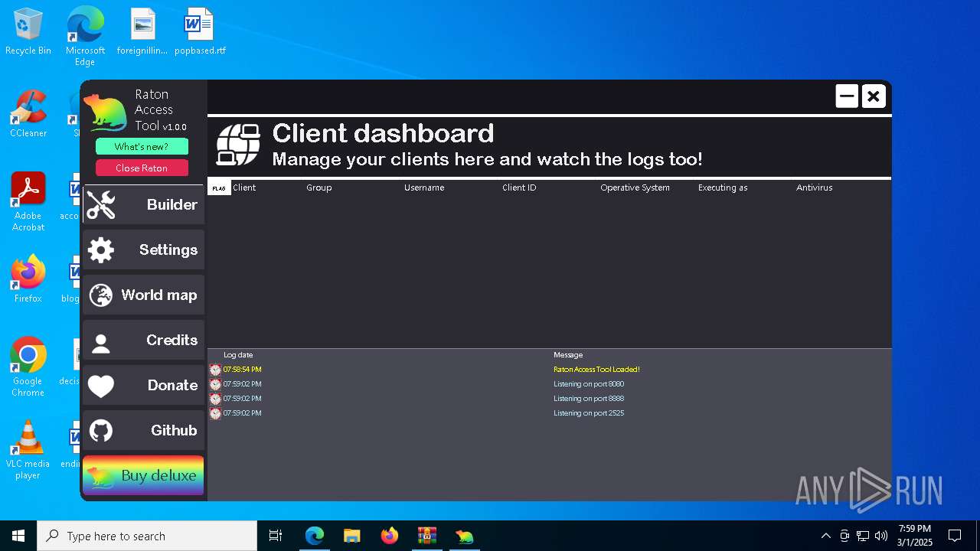The image size is (980, 551).
Task: Click the Client column header
Action: 244,187
